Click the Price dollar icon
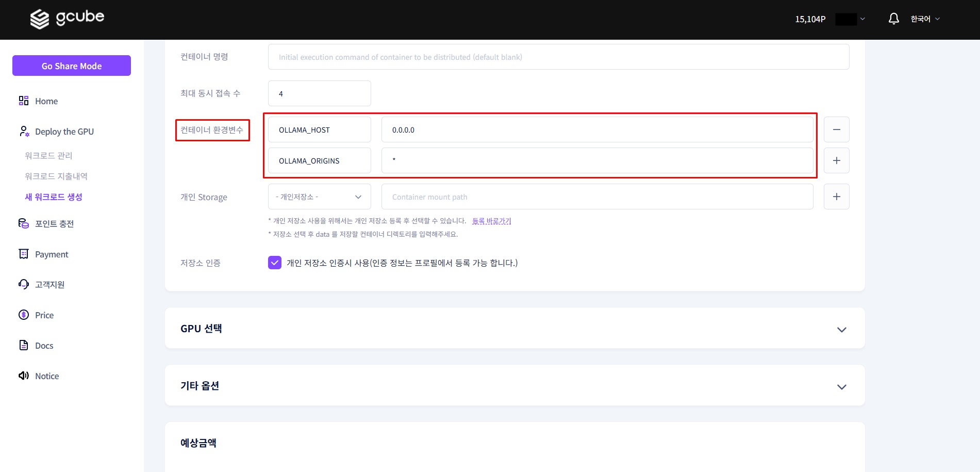980x472 pixels. (24, 315)
